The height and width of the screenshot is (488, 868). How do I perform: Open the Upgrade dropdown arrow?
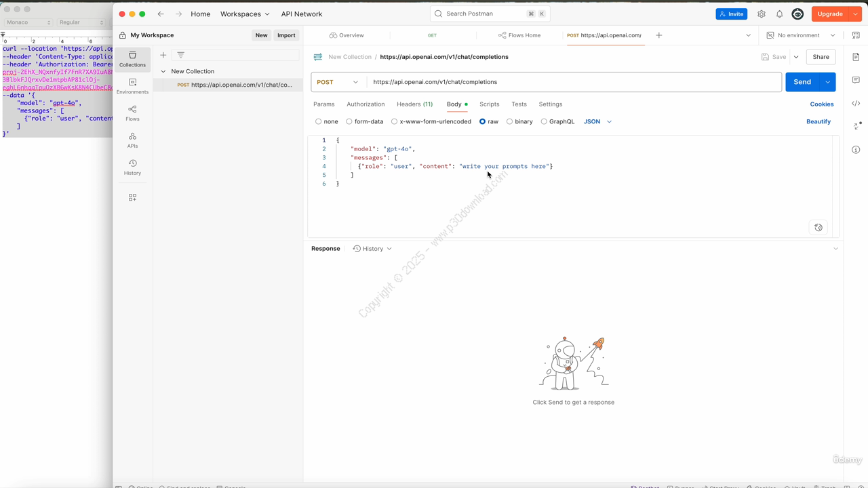[x=855, y=14]
